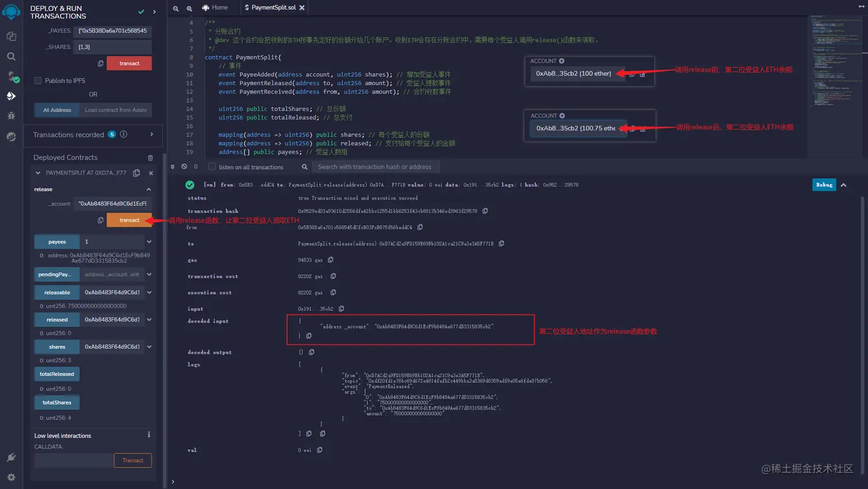Click orange transact for release
This screenshot has width=868, height=489.
click(x=129, y=220)
